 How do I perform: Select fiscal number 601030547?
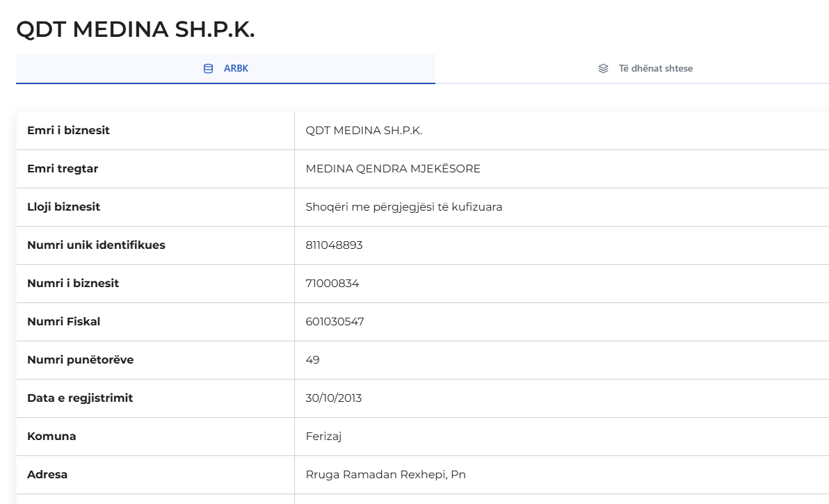(x=335, y=321)
